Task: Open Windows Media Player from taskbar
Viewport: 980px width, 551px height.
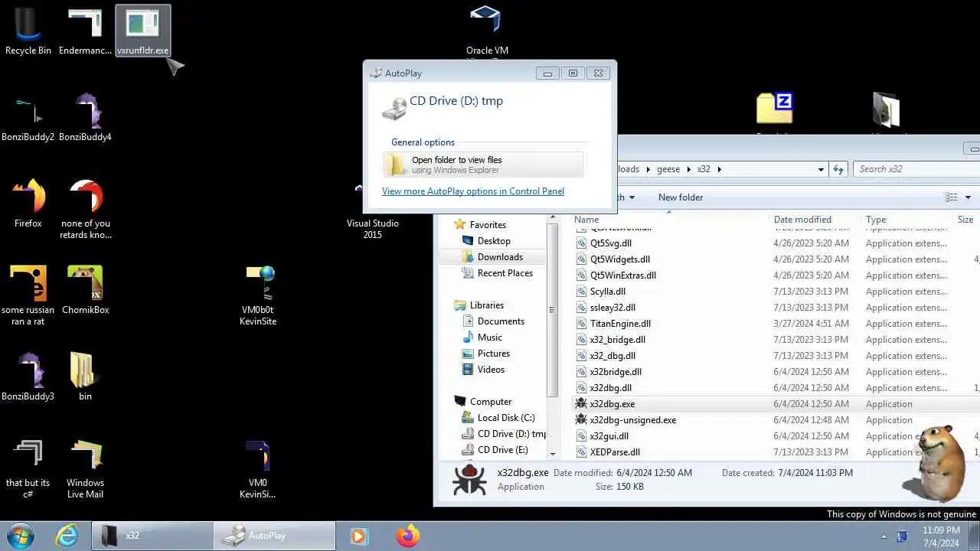Action: coord(358,536)
